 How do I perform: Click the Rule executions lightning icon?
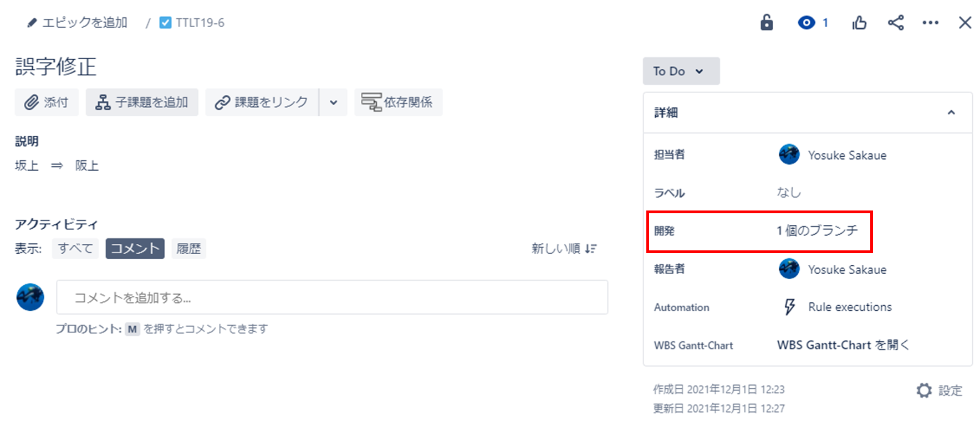789,307
